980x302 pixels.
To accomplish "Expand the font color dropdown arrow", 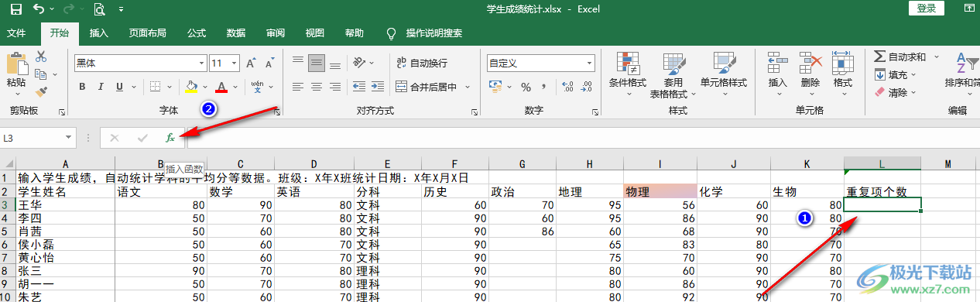I will click(236, 86).
